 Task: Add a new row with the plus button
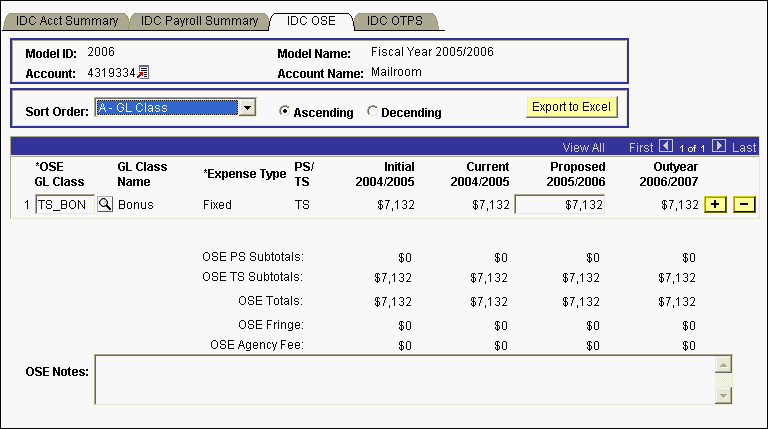[715, 205]
